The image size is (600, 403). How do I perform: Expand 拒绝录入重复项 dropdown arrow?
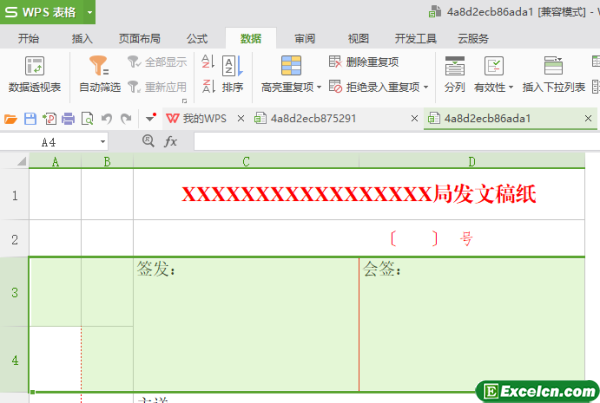[426, 87]
